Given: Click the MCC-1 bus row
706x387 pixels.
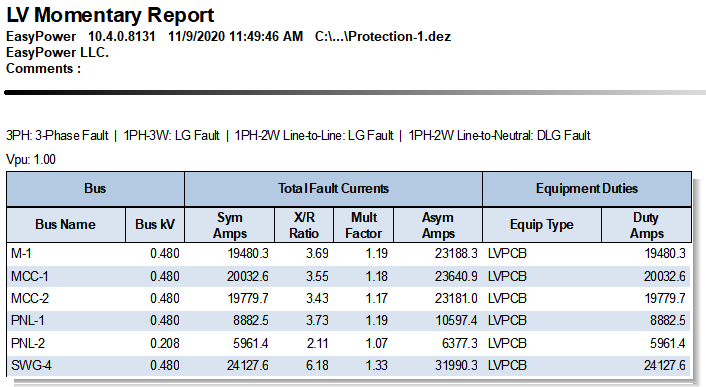Looking at the screenshot, I should (349, 276).
